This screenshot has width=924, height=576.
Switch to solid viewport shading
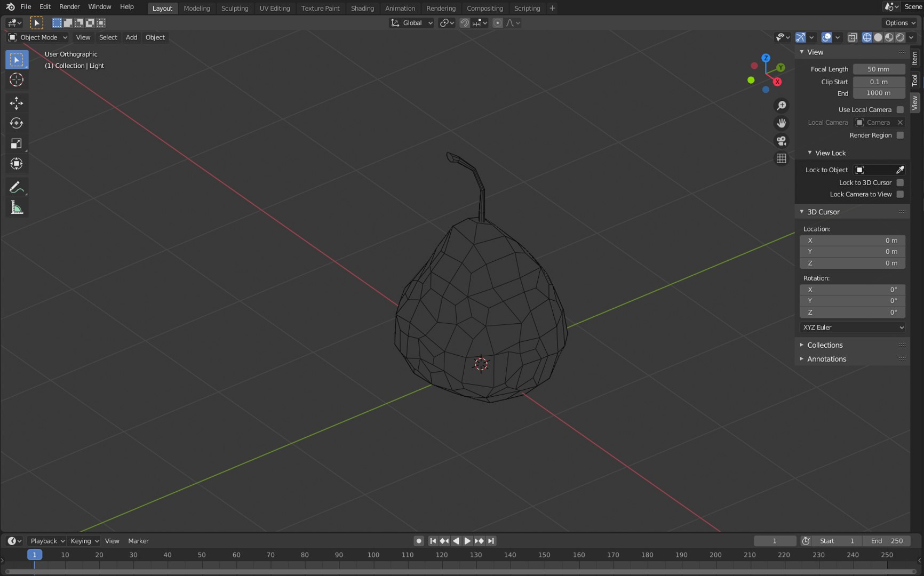(878, 37)
